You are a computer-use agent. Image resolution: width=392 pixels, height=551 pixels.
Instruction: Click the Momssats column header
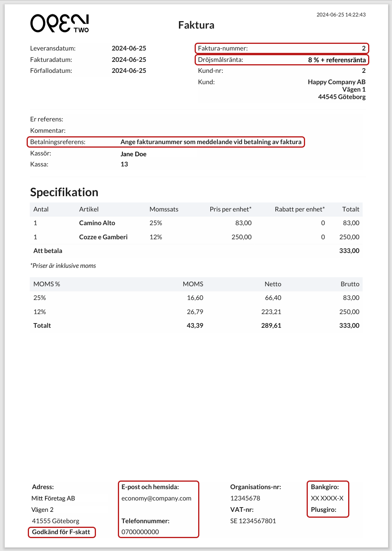pyautogui.click(x=164, y=209)
